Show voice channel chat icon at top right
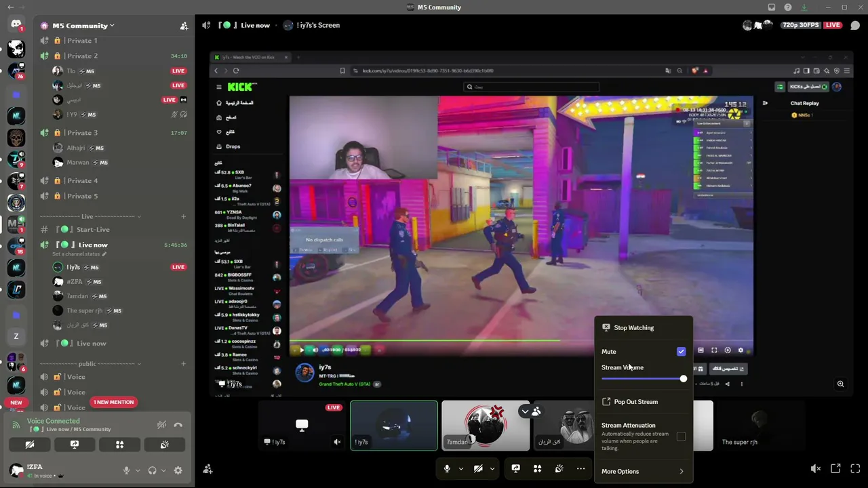 (855, 26)
